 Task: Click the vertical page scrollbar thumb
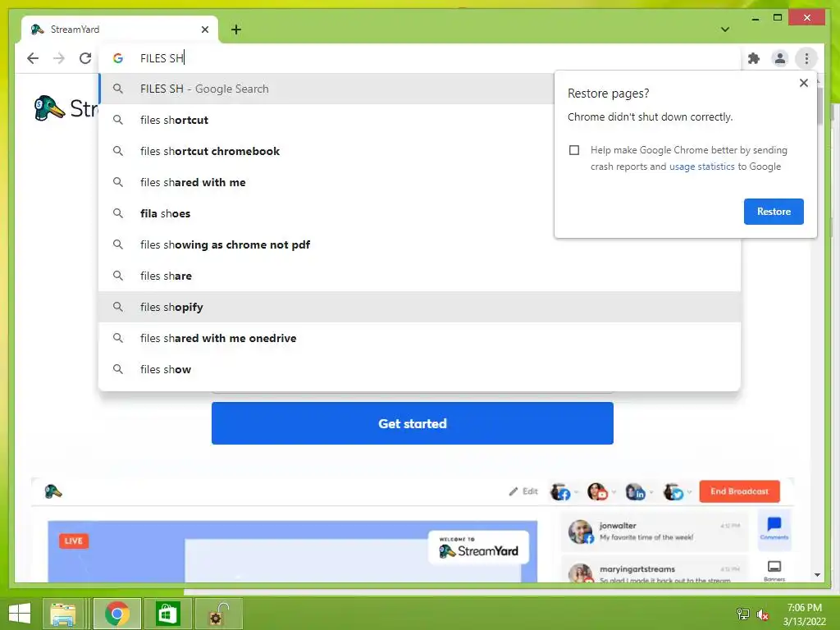tap(819, 106)
